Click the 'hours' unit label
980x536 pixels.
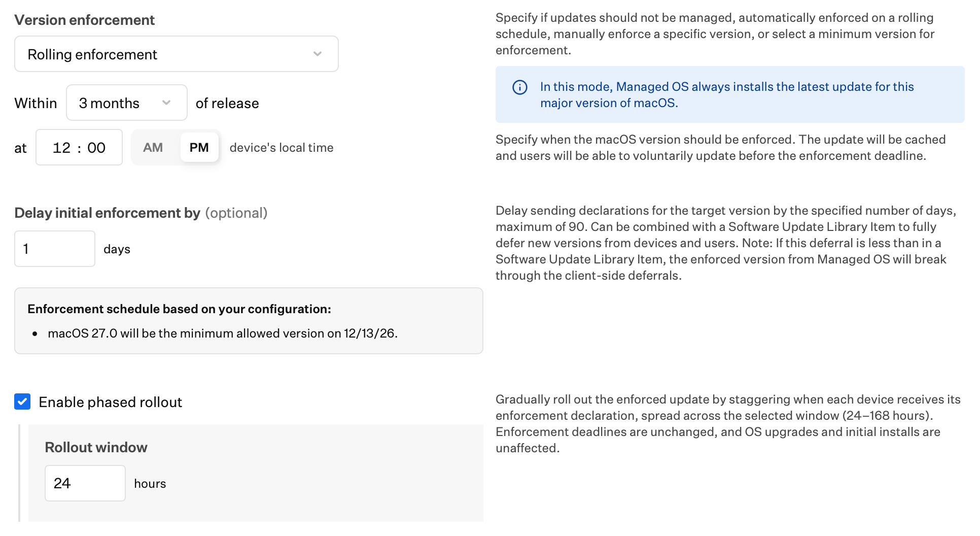click(150, 484)
